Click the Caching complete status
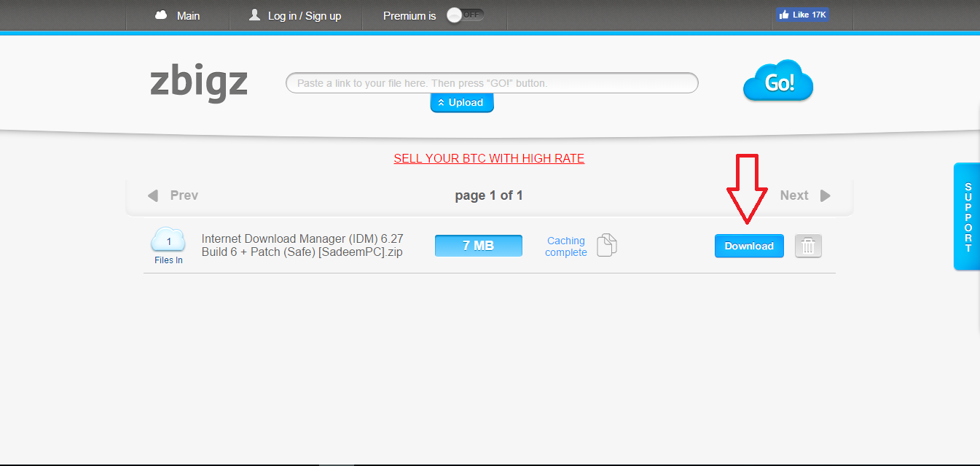Screen dimensions: 980x466 tap(566, 246)
